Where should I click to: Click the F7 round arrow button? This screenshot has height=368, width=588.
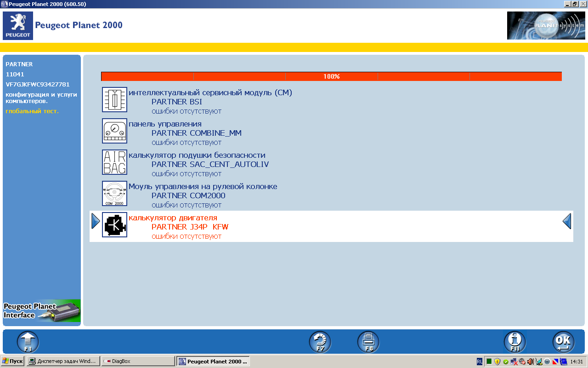point(320,342)
